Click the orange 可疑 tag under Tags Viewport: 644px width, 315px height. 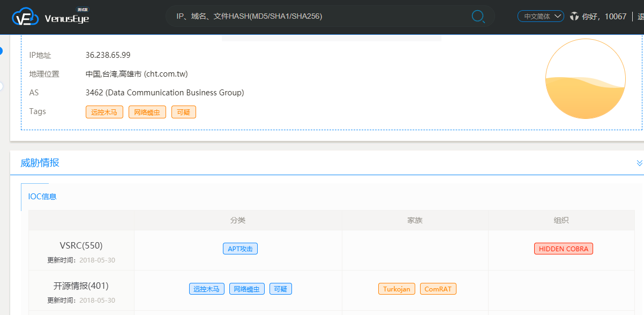tap(183, 112)
